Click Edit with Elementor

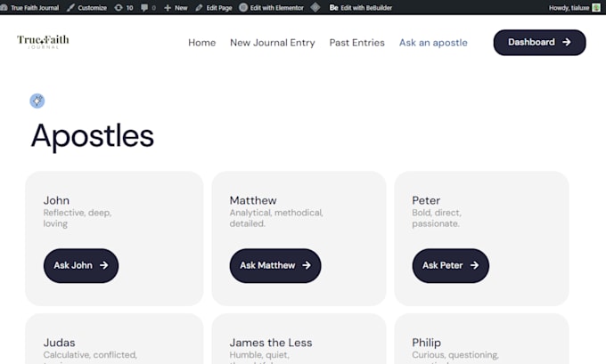[271, 8]
